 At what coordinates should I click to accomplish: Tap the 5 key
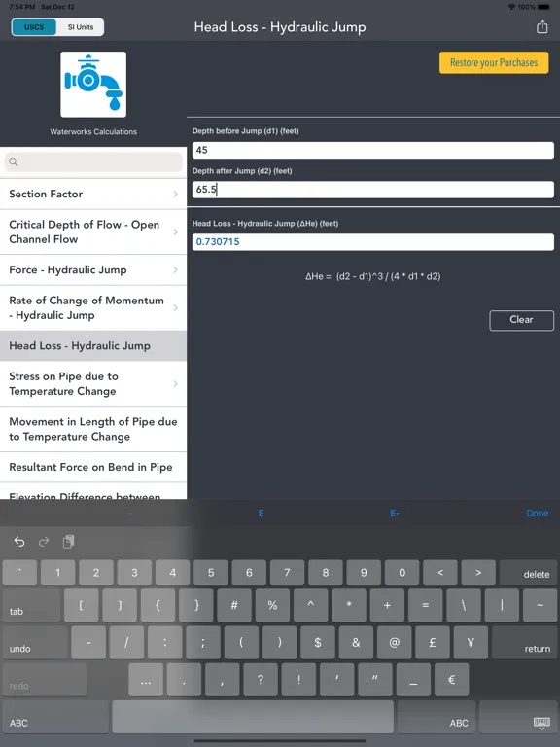coord(211,573)
